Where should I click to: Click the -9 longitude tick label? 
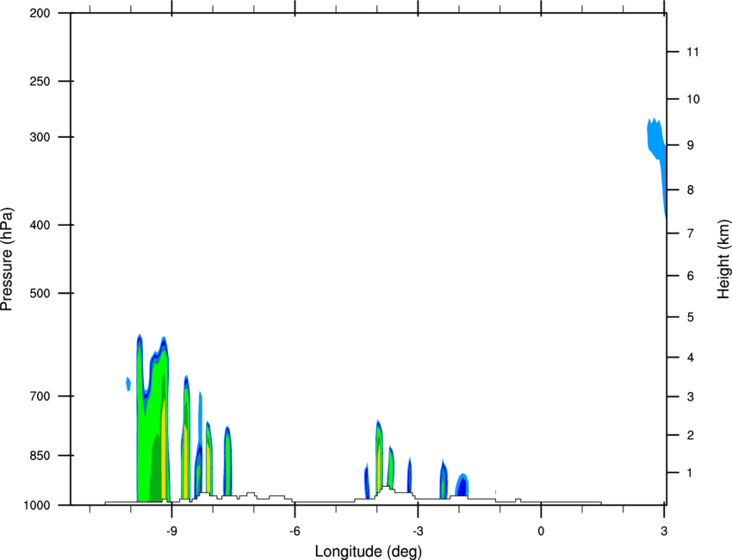[171, 532]
